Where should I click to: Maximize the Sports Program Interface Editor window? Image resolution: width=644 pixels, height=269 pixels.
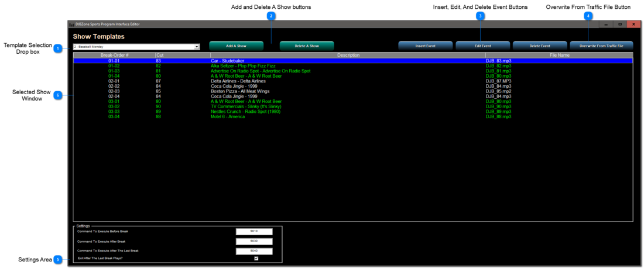pyautogui.click(x=620, y=24)
